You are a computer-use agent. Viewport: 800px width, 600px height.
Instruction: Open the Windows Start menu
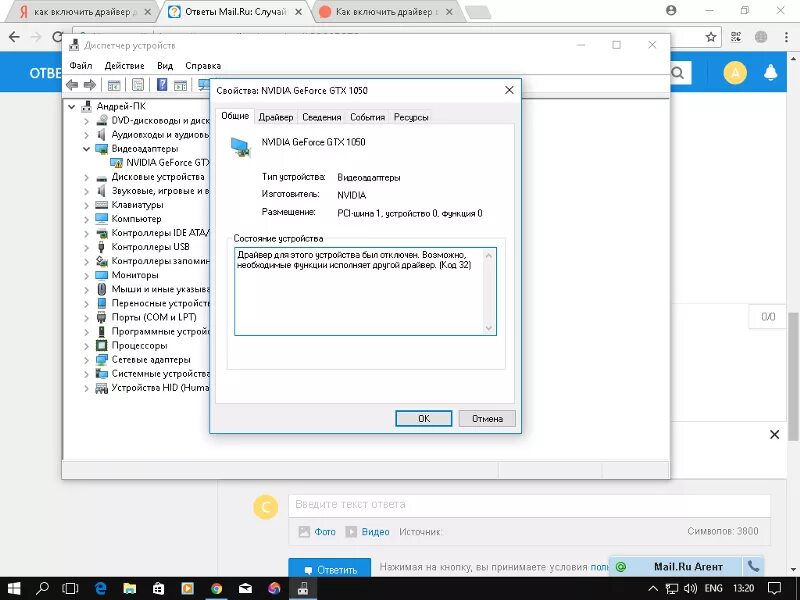(x=14, y=589)
